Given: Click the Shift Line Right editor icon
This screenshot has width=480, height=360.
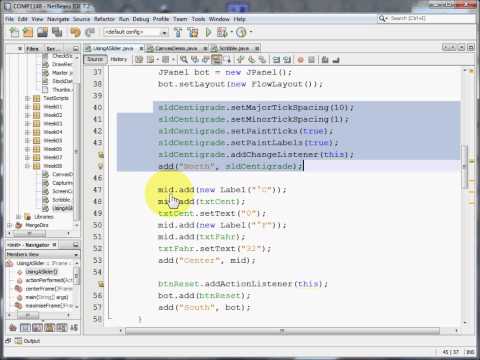Looking at the screenshot, I should point(287,60).
